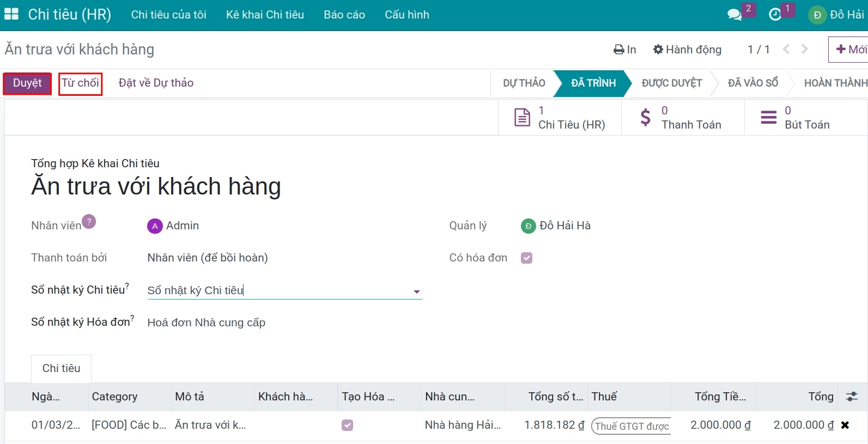Click the 1.818.182 ₫ untaxed amount cell
Viewport: 868px width, 444px height.
pos(547,425)
